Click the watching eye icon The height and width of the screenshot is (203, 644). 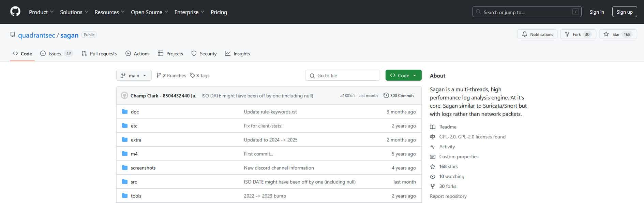(433, 176)
